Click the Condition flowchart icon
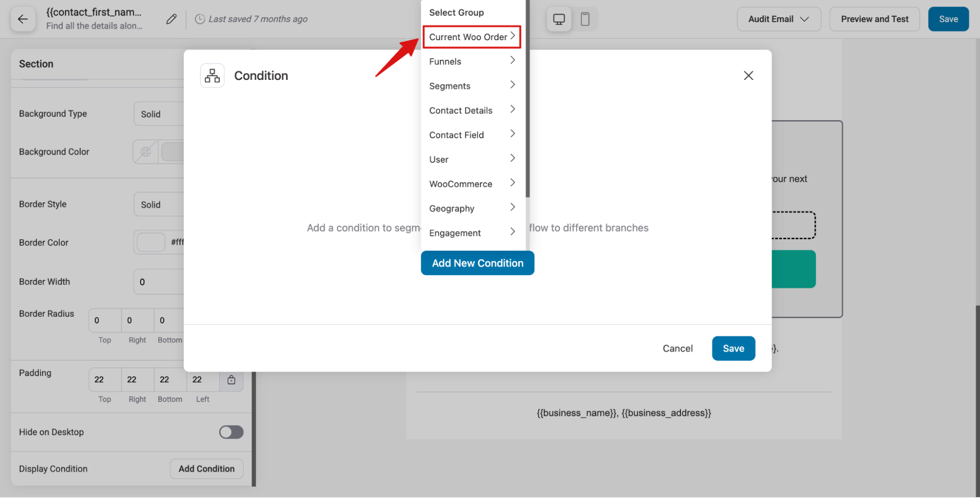This screenshot has height=498, width=980. point(212,75)
